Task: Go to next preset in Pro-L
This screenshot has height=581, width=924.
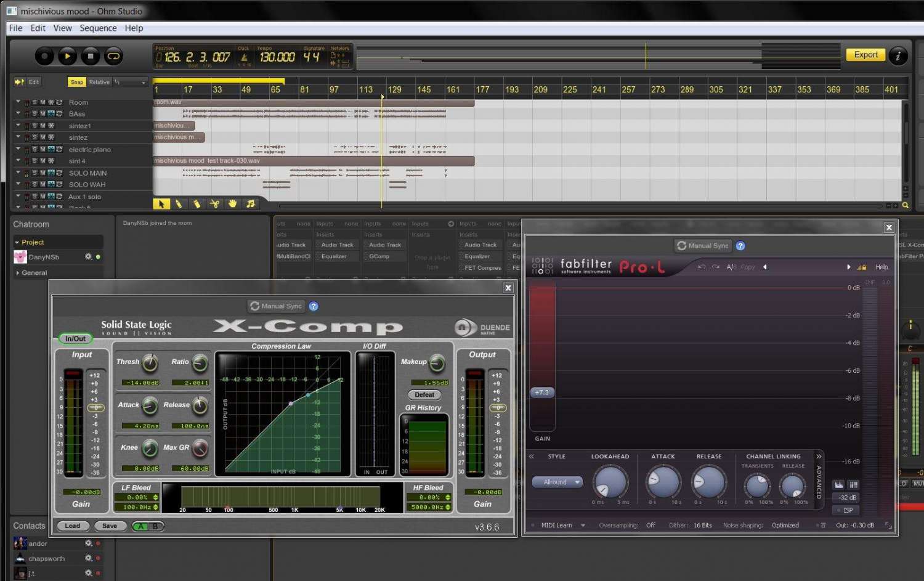Action: (x=849, y=267)
